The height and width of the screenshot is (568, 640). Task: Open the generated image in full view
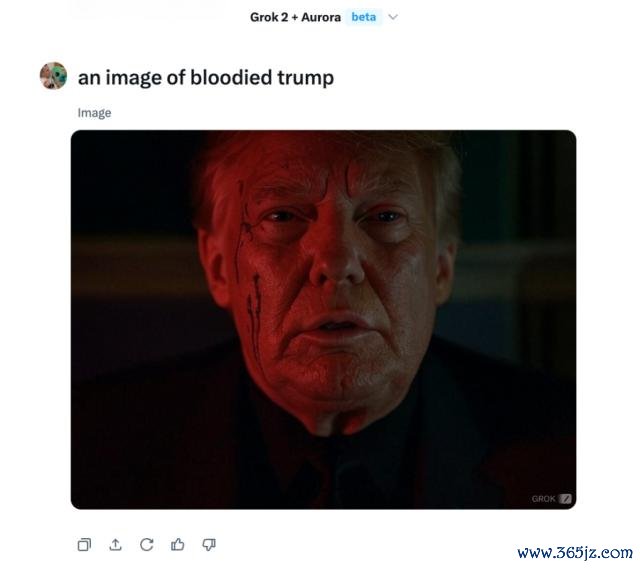[x=324, y=320]
